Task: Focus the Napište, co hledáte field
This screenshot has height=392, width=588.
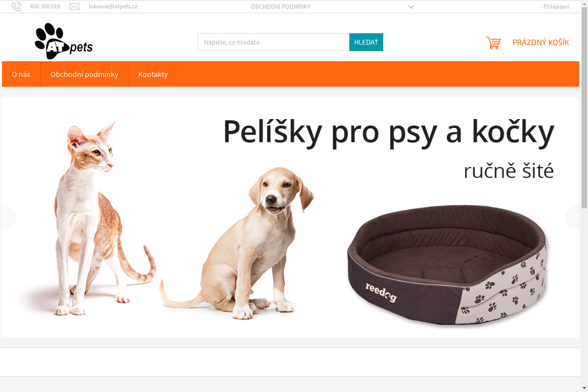Action: [273, 42]
